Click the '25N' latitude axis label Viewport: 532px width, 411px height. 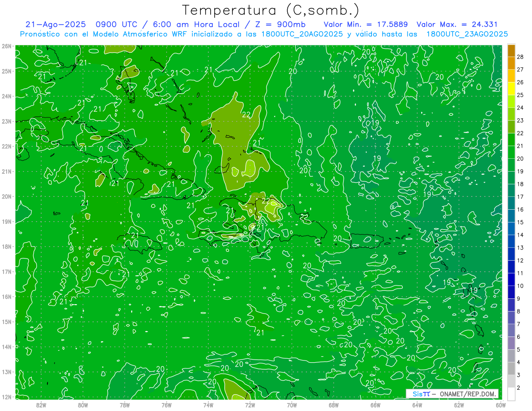coord(7,71)
